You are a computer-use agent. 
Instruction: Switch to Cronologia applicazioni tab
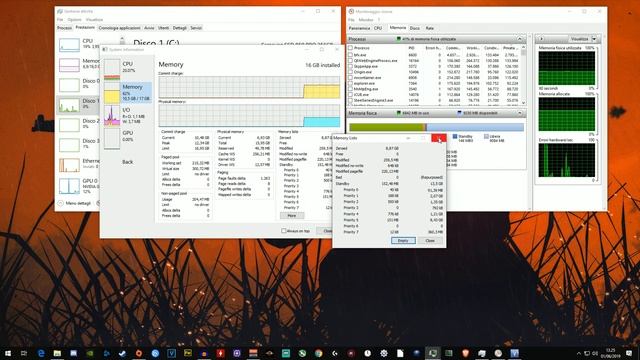[120, 28]
